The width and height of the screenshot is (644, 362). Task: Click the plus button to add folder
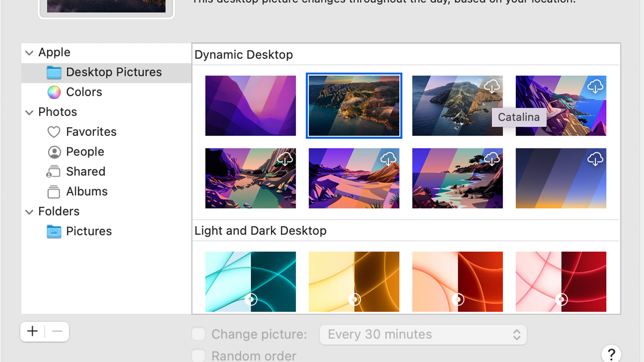[x=33, y=331]
